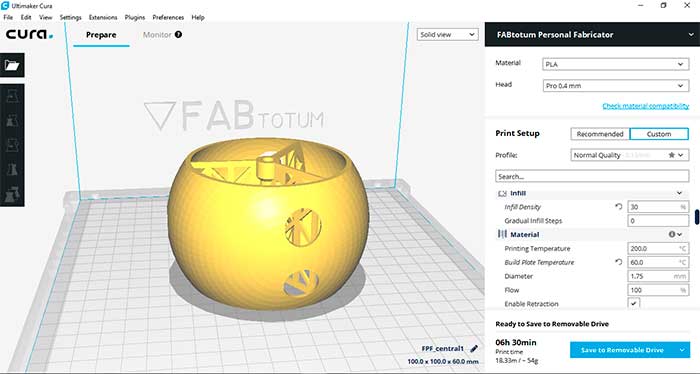The width and height of the screenshot is (700, 374).
Task: Collapse the Infill settings section chevron
Action: tap(679, 193)
